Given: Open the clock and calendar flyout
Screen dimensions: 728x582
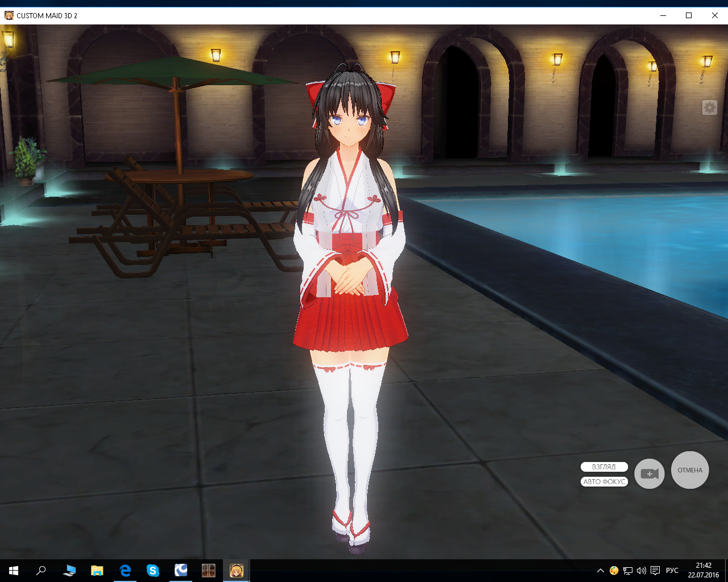Looking at the screenshot, I should 704,571.
